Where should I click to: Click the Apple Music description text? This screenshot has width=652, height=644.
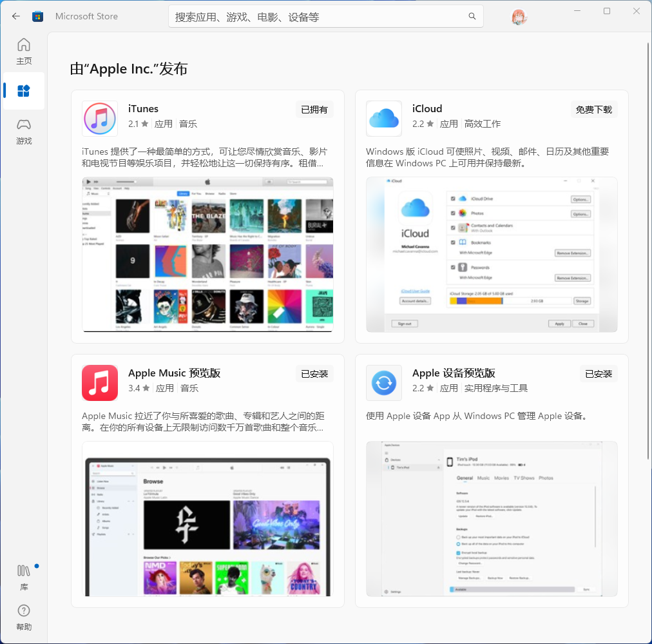(x=203, y=422)
